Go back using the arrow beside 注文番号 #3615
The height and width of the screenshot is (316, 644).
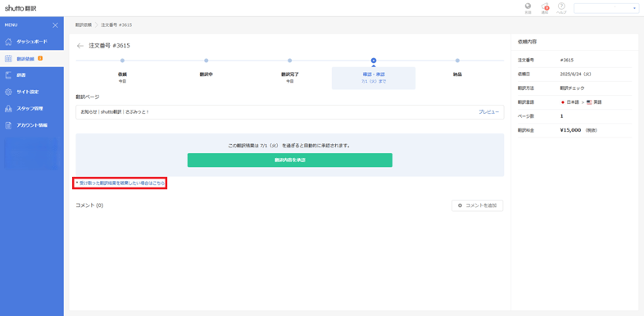click(x=80, y=46)
